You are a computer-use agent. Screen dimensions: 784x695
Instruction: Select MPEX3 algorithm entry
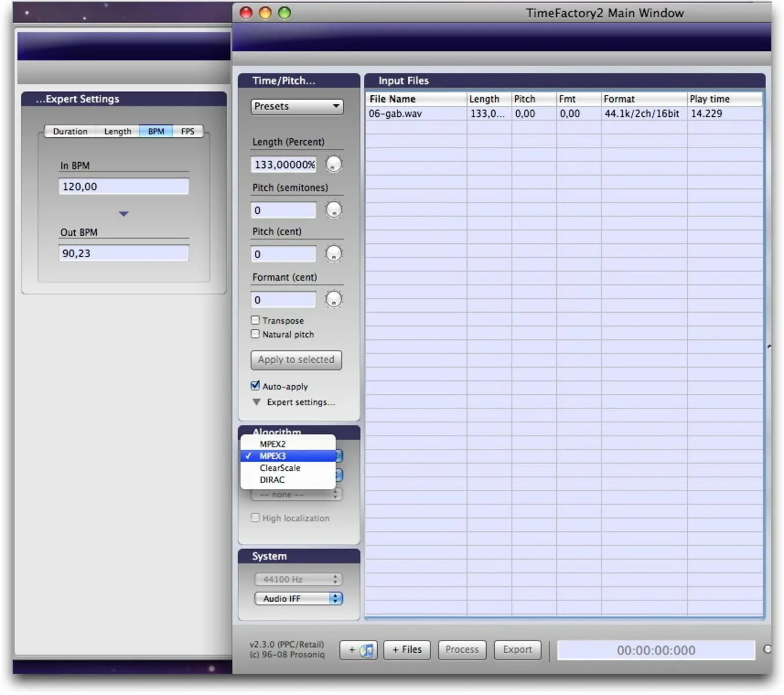[x=288, y=456]
